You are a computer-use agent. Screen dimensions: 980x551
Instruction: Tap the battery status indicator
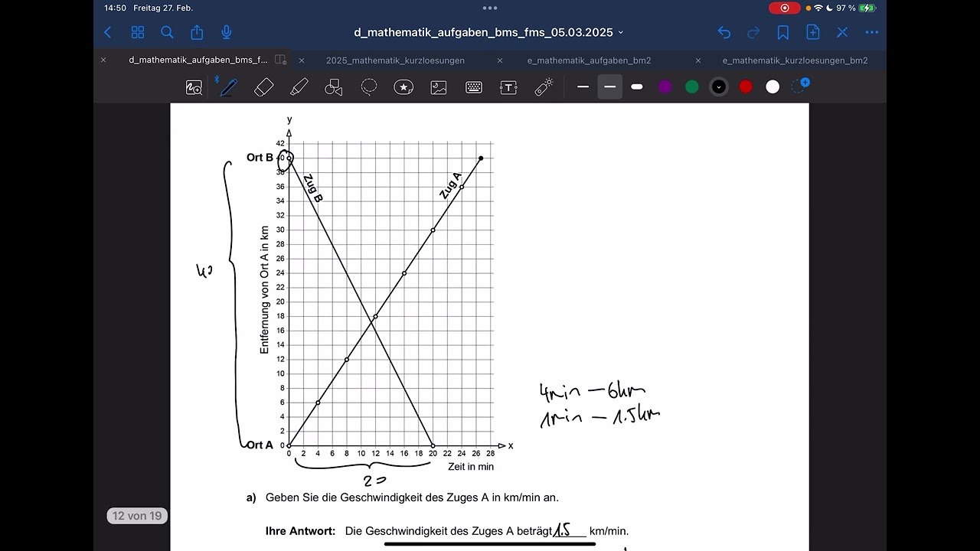click(x=867, y=8)
